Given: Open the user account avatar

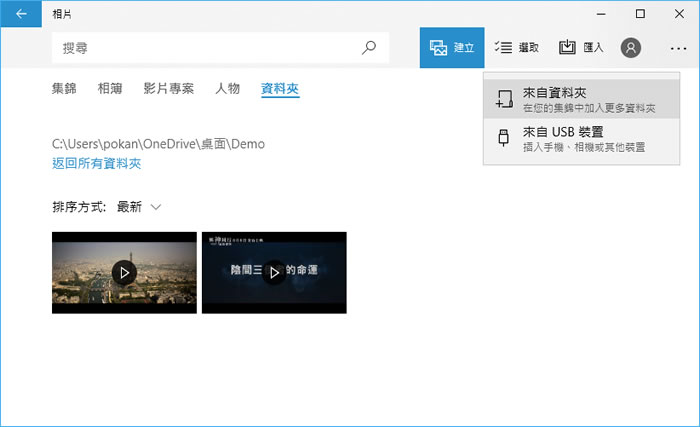Looking at the screenshot, I should pos(630,48).
